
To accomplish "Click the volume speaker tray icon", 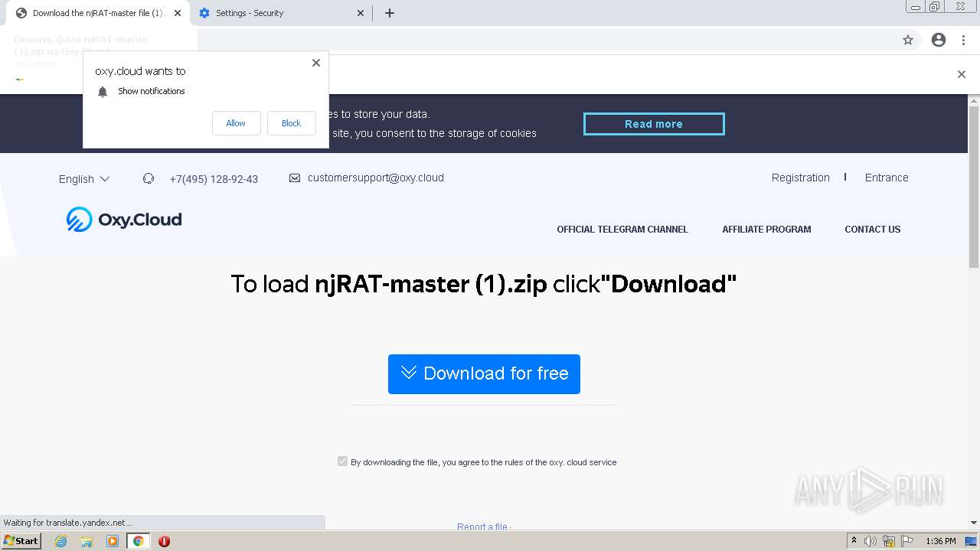I will [x=871, y=541].
